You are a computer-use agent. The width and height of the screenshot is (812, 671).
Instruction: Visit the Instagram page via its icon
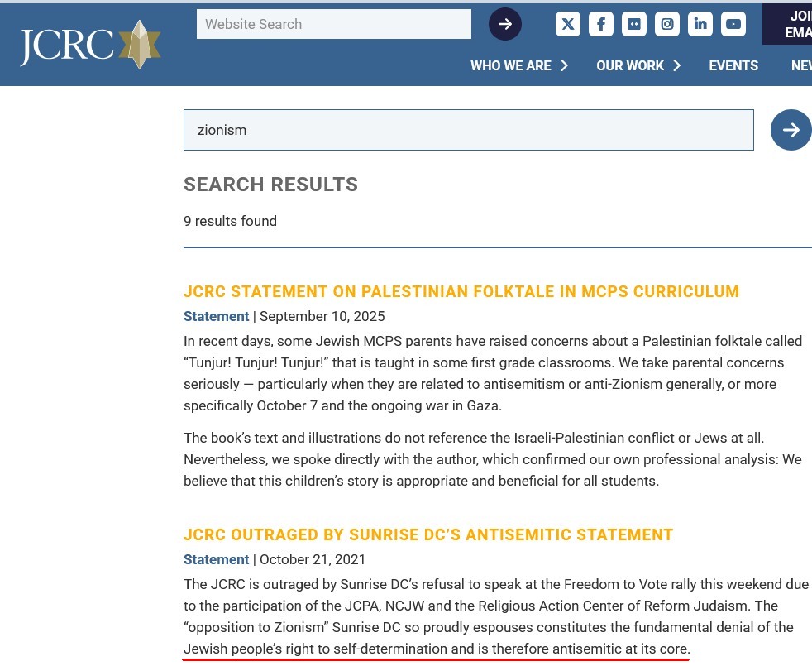(x=667, y=24)
